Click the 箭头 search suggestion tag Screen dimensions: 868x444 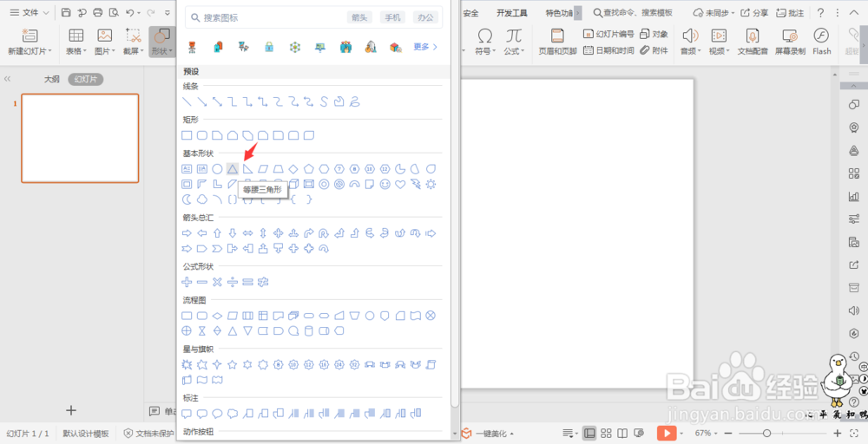[360, 17]
